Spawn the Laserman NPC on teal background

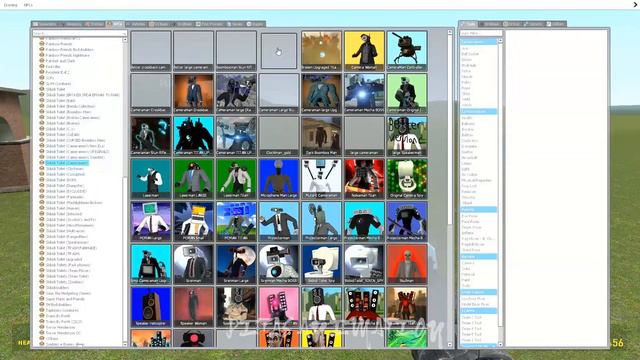151,179
